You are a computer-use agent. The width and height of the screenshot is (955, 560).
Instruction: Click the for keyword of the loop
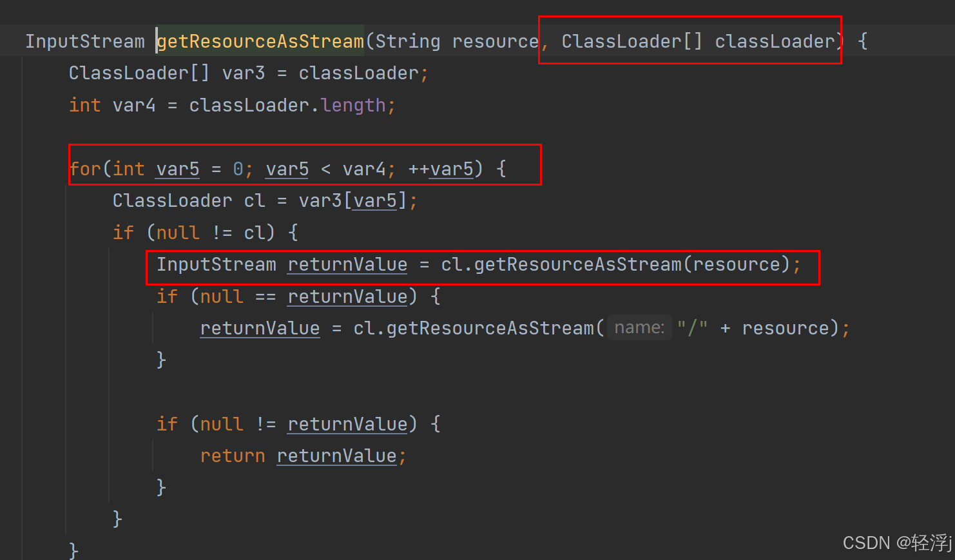pyautogui.click(x=85, y=169)
